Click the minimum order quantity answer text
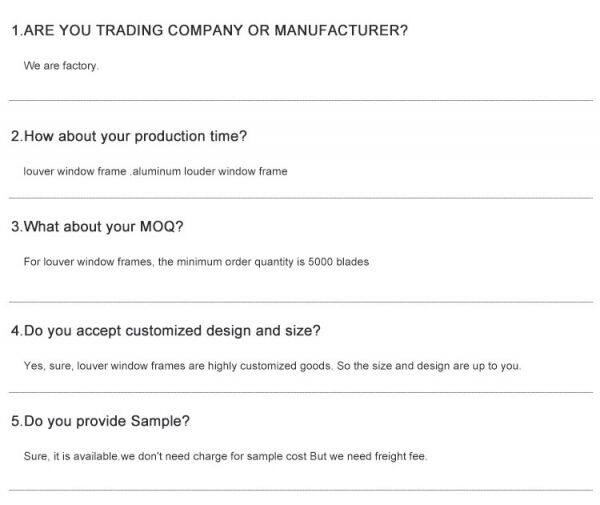The height and width of the screenshot is (505, 600). (196, 262)
